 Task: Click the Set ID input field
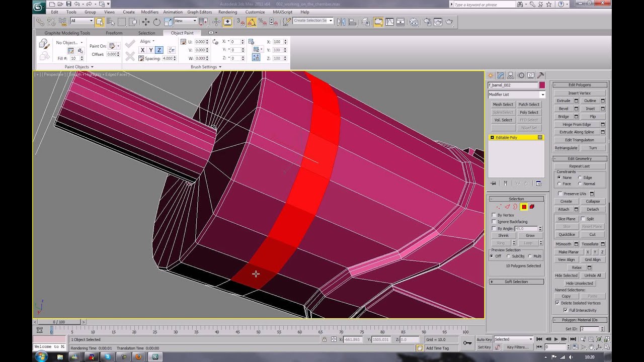[x=590, y=329]
